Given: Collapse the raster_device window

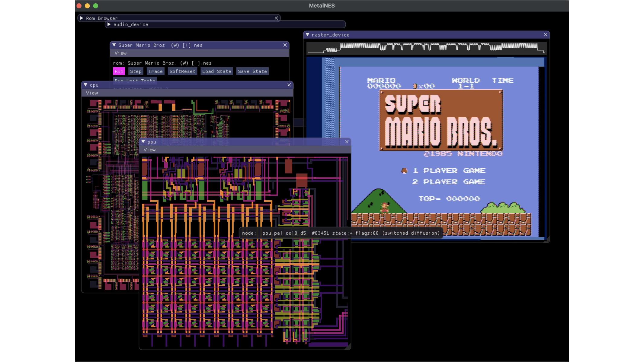Looking at the screenshot, I should pos(307,35).
